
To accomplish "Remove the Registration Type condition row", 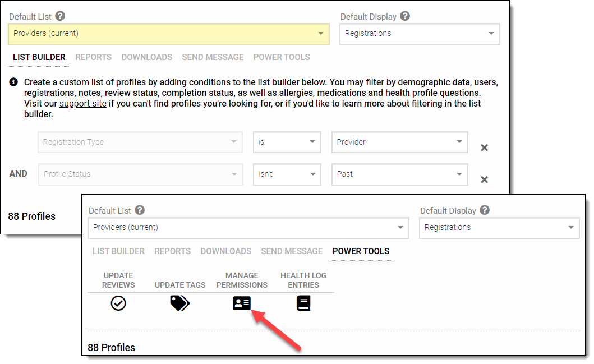I will tap(484, 148).
